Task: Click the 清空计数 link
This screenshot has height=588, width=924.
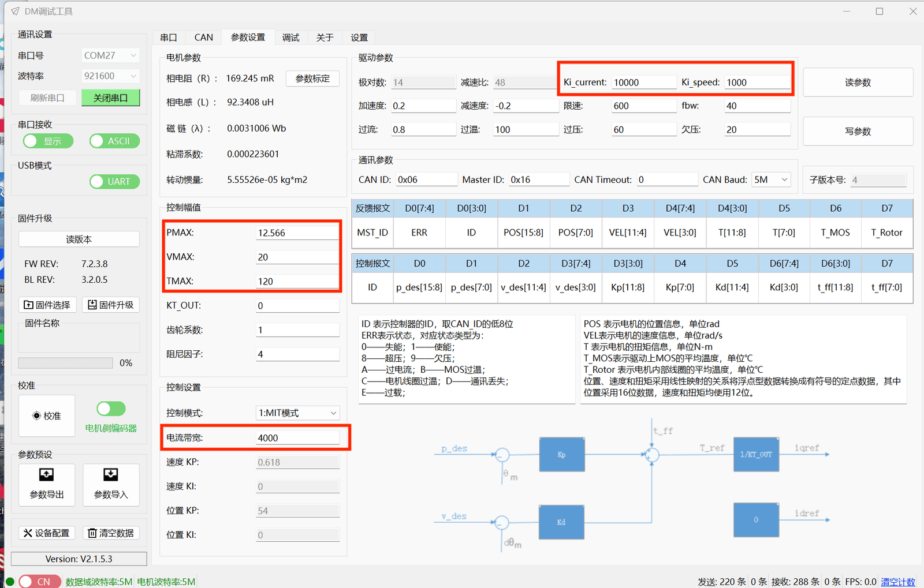Action: [x=897, y=582]
